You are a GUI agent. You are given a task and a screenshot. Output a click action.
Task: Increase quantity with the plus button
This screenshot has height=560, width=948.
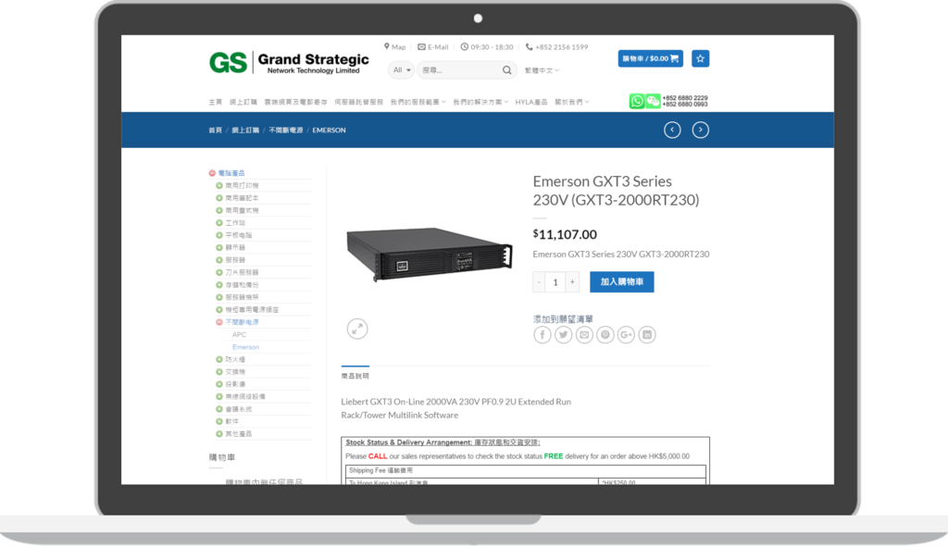[572, 281]
